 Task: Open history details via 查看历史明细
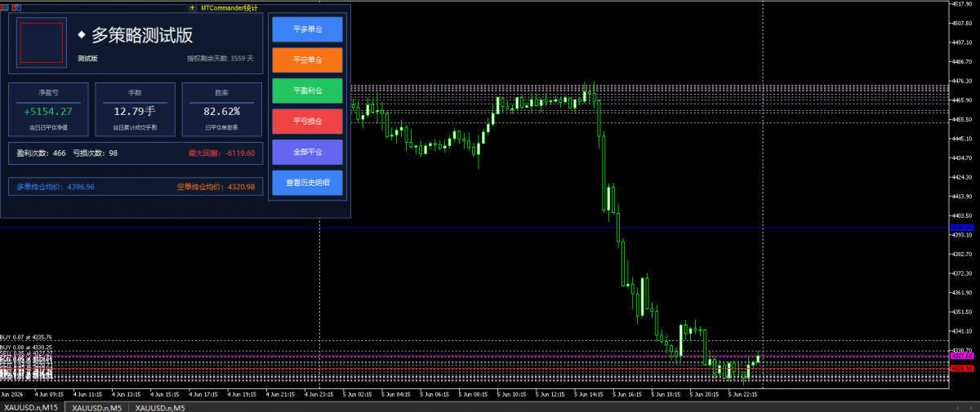(x=307, y=183)
